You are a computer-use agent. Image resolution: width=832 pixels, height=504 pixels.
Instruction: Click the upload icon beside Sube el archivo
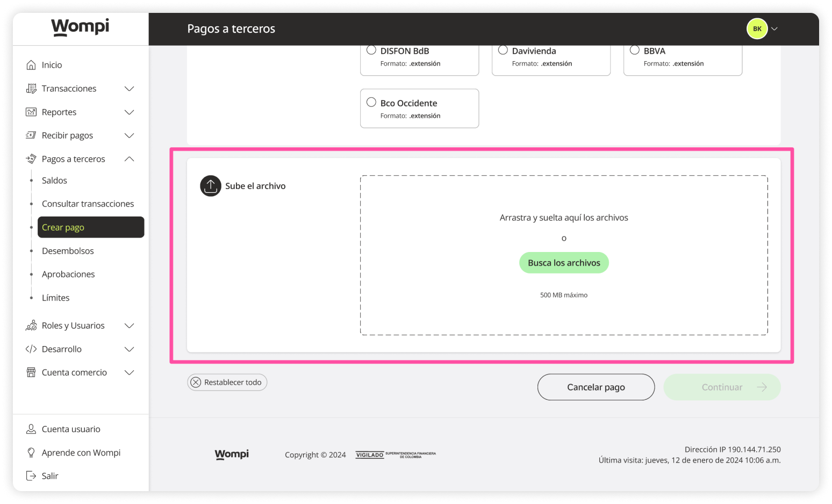click(211, 186)
